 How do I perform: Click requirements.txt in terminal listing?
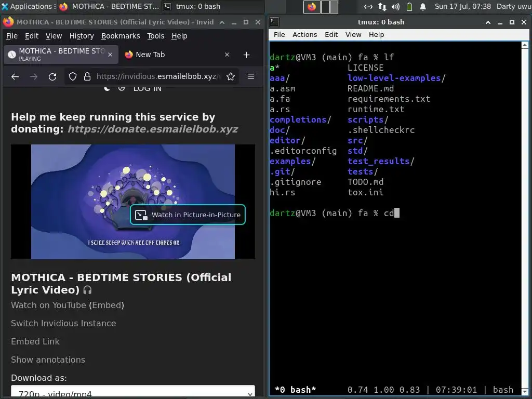tap(389, 99)
